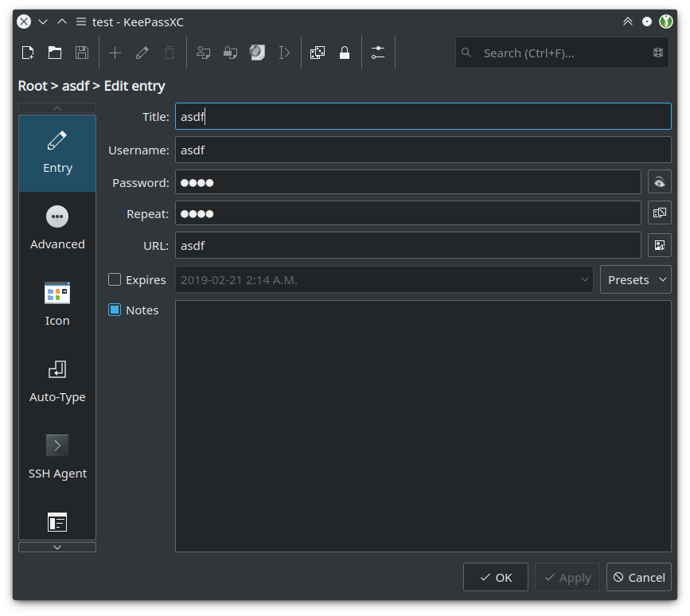This screenshot has height=616, width=690.
Task: Toggle password visibility with the eye icon
Action: coord(659,181)
